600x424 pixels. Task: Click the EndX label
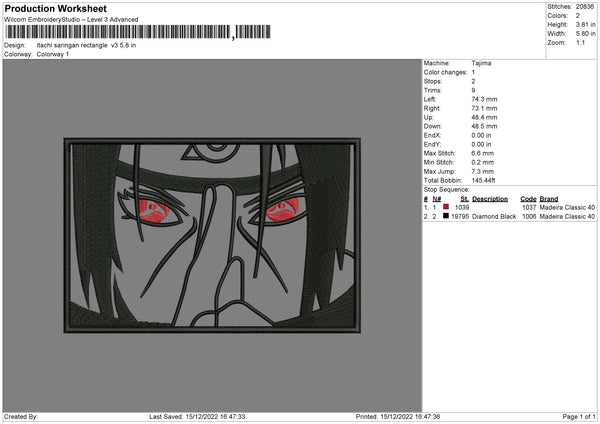[x=432, y=135]
